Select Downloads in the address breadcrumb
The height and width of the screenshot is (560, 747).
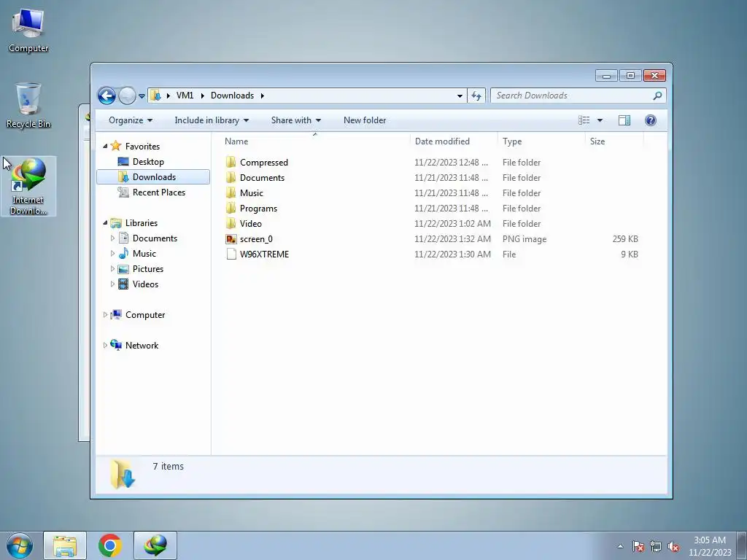pyautogui.click(x=233, y=96)
